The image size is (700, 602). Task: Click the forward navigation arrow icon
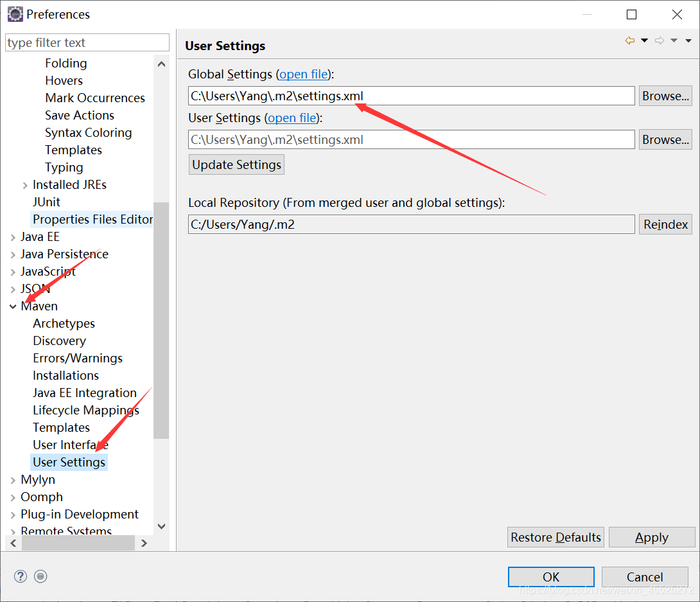[660, 41]
